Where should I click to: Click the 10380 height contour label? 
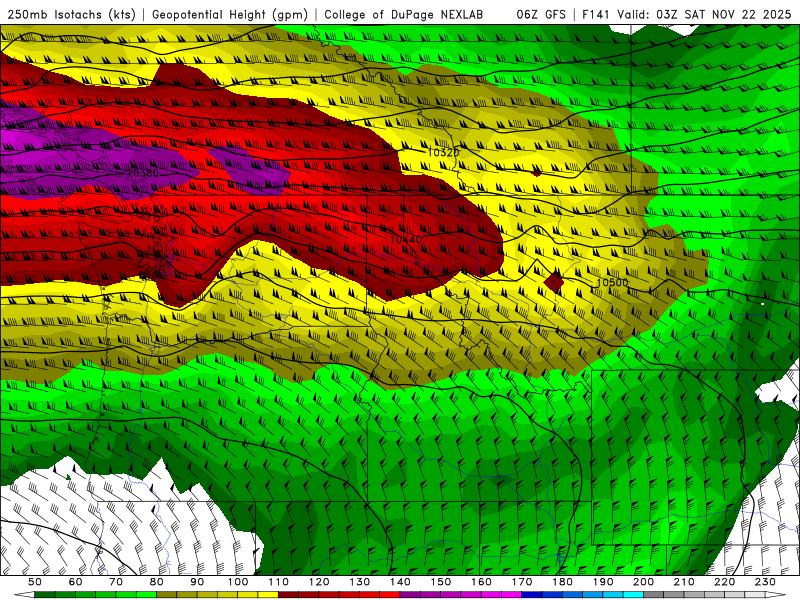(143, 173)
